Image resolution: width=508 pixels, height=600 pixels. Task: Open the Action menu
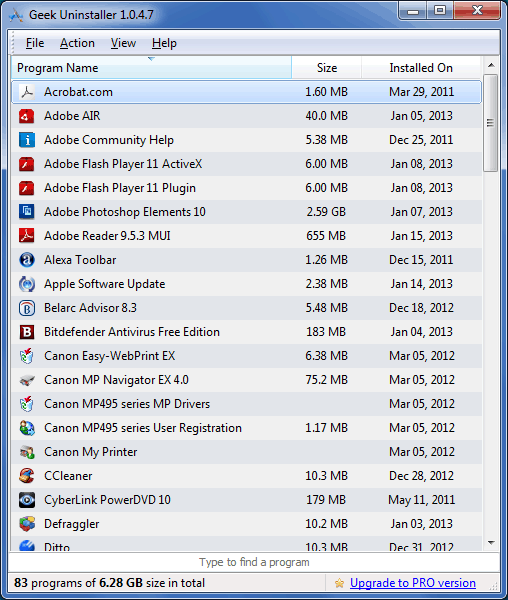(x=77, y=43)
